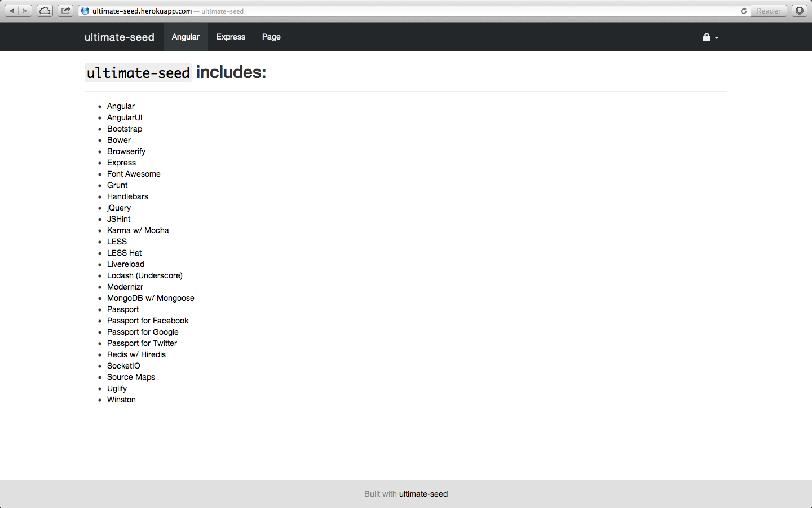The image size is (812, 508).
Task: Click the lock icon in the navbar
Action: [706, 37]
